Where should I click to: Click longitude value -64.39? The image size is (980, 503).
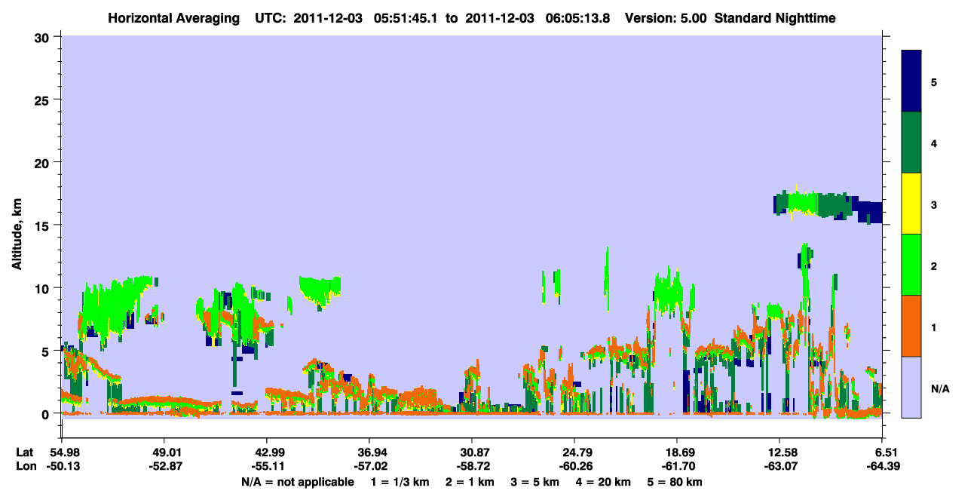tap(882, 466)
